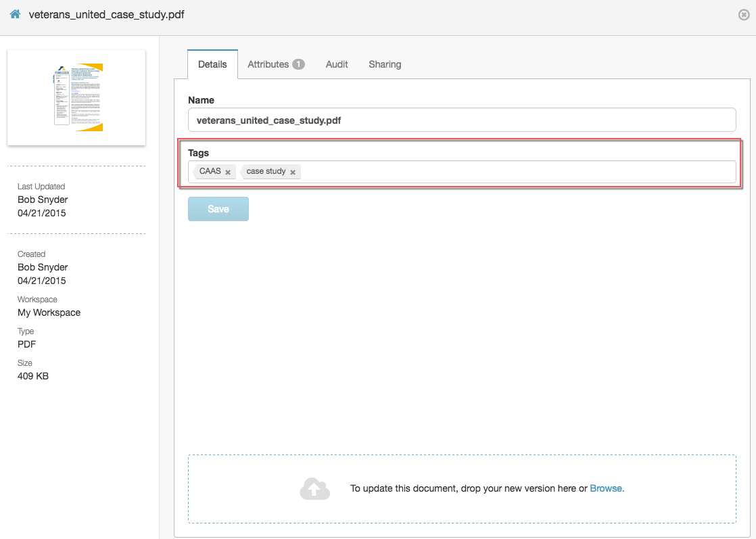Image resolution: width=756 pixels, height=539 pixels.
Task: Open the Audit tab
Action: 337,64
